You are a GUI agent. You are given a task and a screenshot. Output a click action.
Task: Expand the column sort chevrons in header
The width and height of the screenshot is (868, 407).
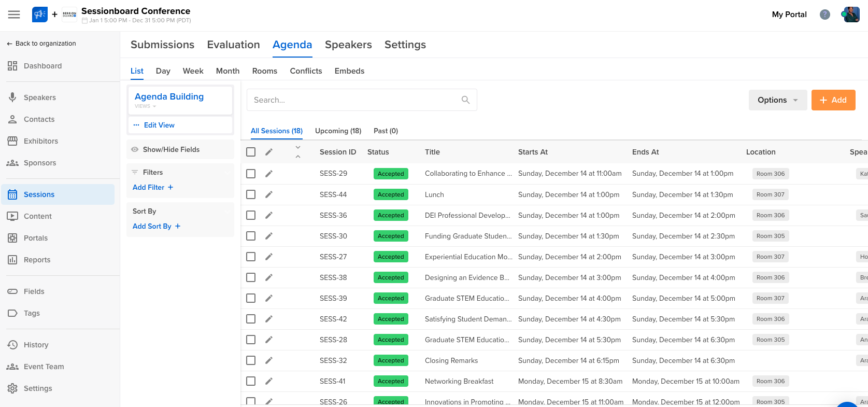298,152
